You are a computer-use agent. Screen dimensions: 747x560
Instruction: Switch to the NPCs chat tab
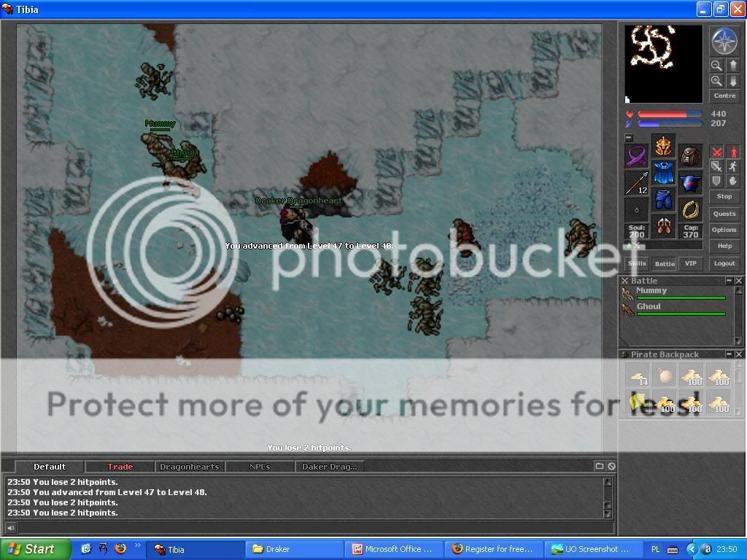260,467
